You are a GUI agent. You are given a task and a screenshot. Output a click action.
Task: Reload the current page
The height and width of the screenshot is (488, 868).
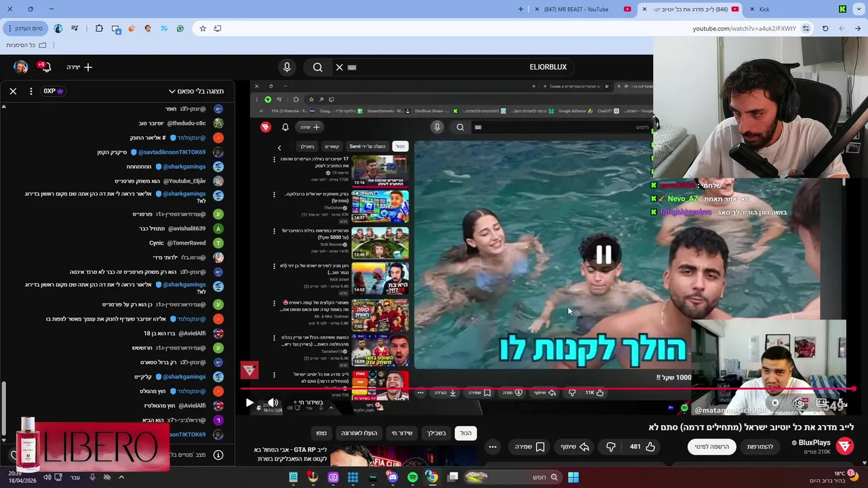coord(825,28)
